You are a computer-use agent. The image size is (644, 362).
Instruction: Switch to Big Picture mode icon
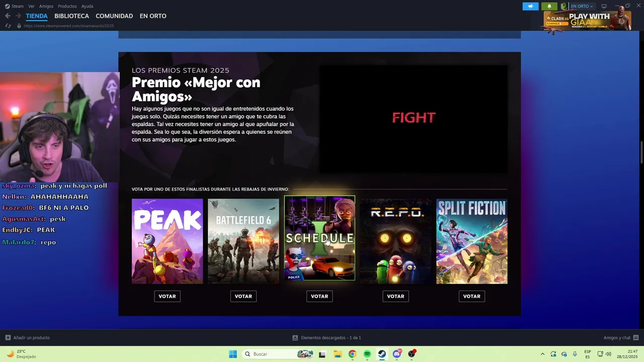(x=604, y=6)
